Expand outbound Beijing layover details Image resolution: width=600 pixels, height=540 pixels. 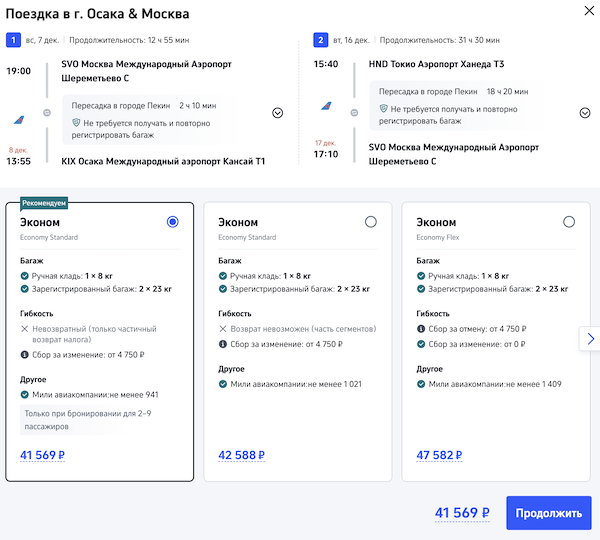pyautogui.click(x=278, y=113)
